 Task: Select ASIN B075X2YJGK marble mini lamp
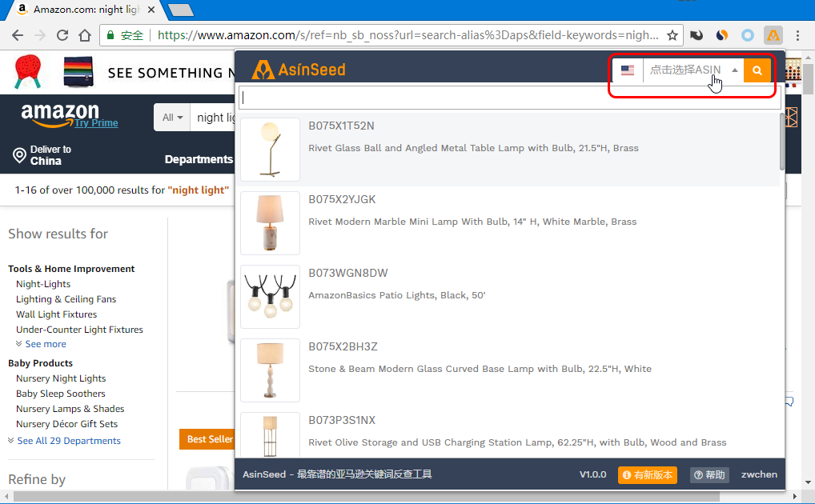coord(509,223)
